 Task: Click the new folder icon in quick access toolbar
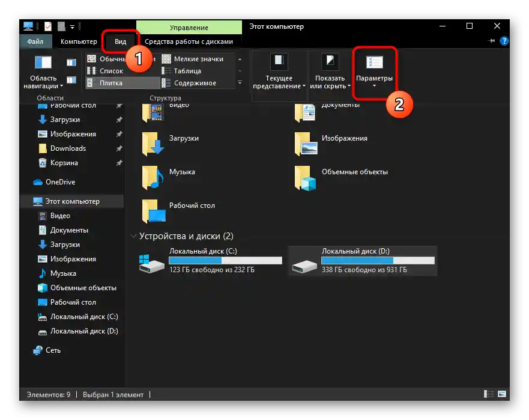pyautogui.click(x=61, y=26)
